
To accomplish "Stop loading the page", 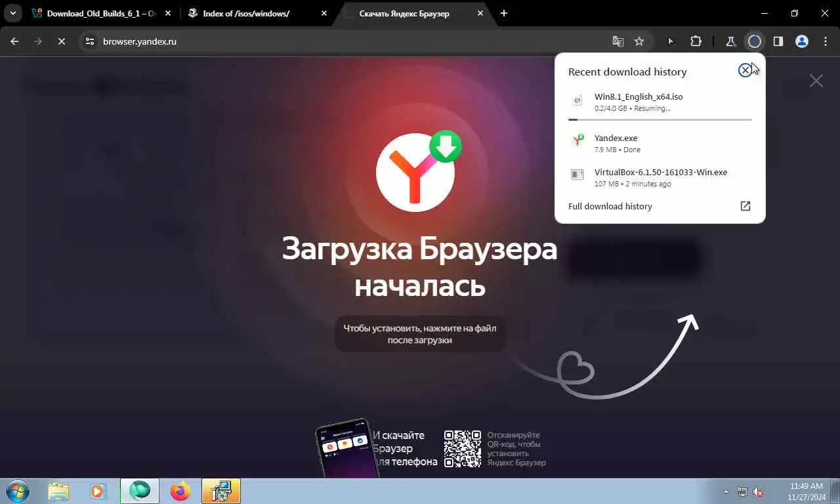I will click(x=61, y=41).
